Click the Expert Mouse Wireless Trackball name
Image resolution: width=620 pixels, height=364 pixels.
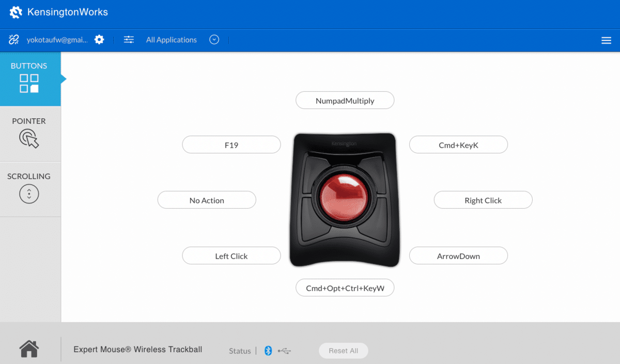138,350
